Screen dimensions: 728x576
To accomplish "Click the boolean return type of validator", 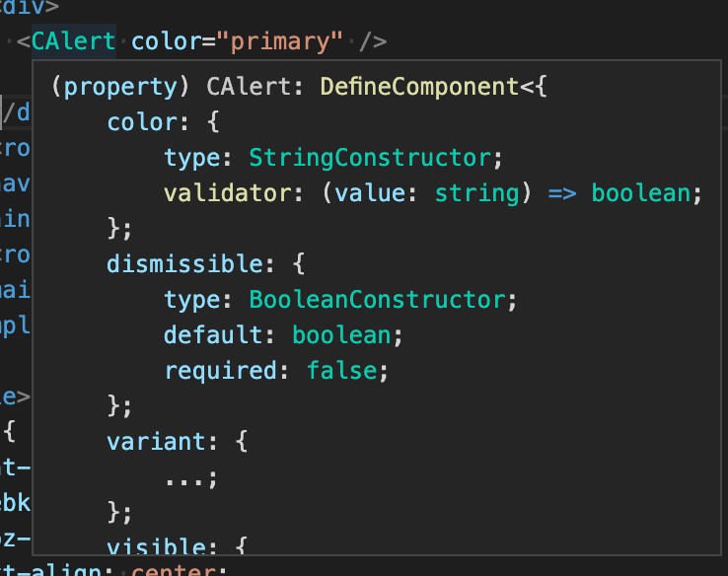I will coord(641,193).
